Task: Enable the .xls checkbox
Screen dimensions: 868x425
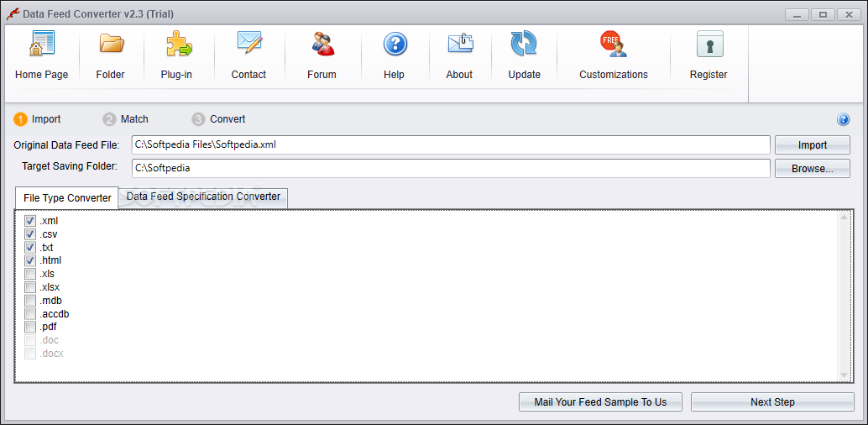Action: point(30,274)
